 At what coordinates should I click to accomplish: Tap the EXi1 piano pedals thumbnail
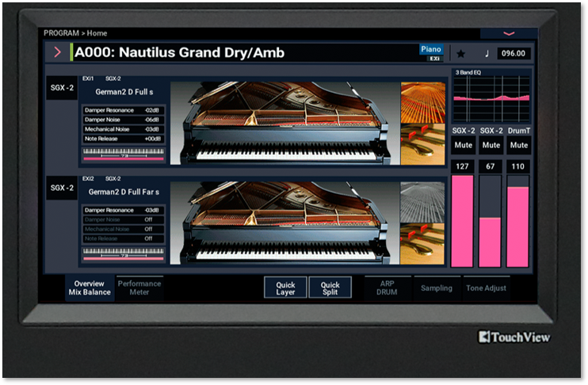(x=423, y=144)
